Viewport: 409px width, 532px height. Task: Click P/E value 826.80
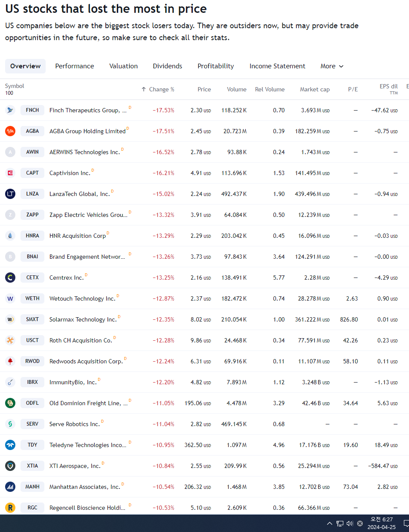(x=349, y=319)
